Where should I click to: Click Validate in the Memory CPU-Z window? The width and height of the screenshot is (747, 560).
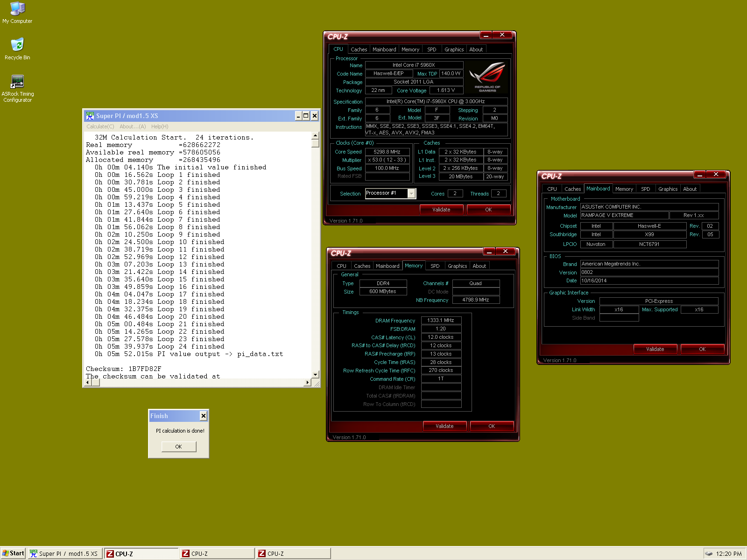tap(444, 426)
